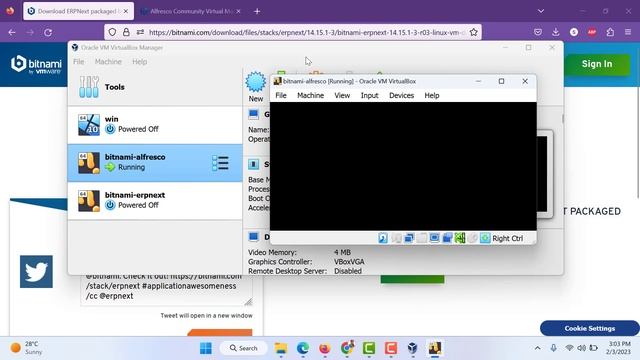Open the extensions puzzle icon
This screenshot has height=360, width=640.
(610, 32)
